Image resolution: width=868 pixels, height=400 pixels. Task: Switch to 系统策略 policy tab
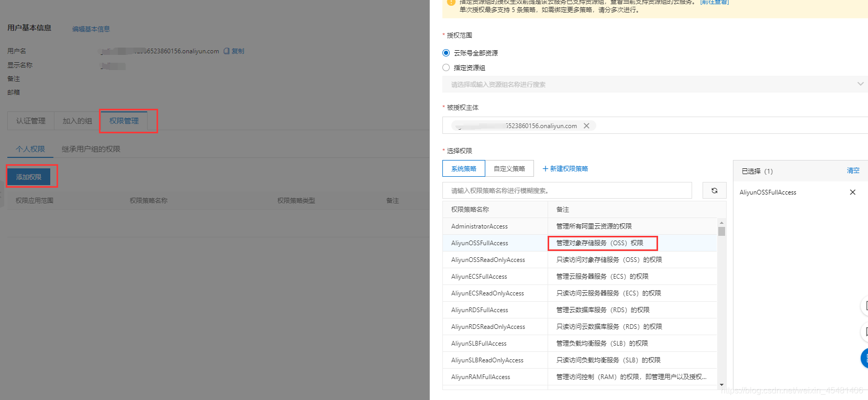464,169
